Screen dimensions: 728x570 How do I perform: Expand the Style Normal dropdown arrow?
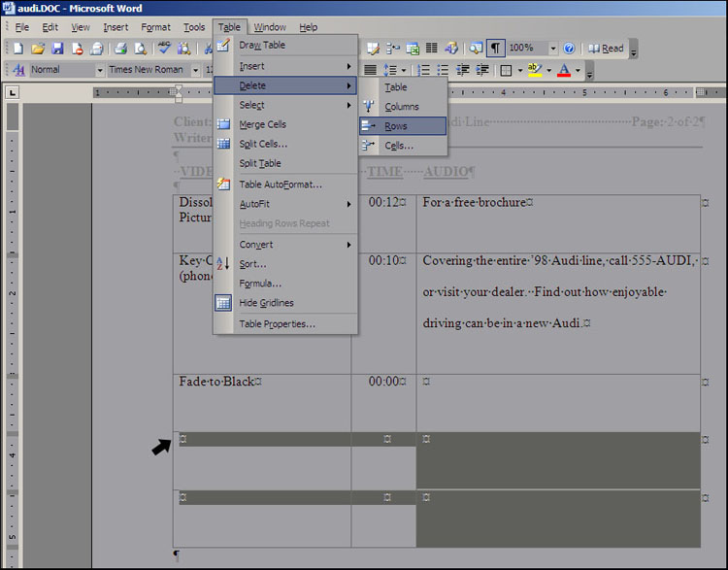point(100,70)
